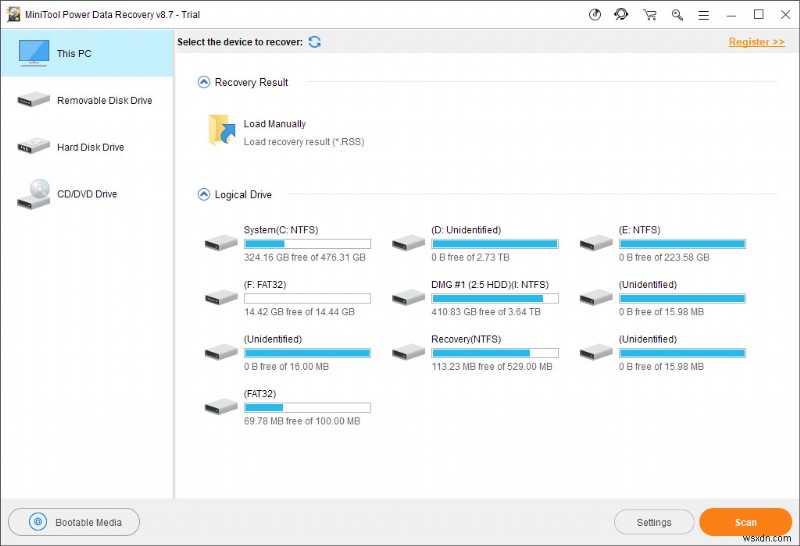Select the System (C: NTFS) drive icon

(221, 243)
